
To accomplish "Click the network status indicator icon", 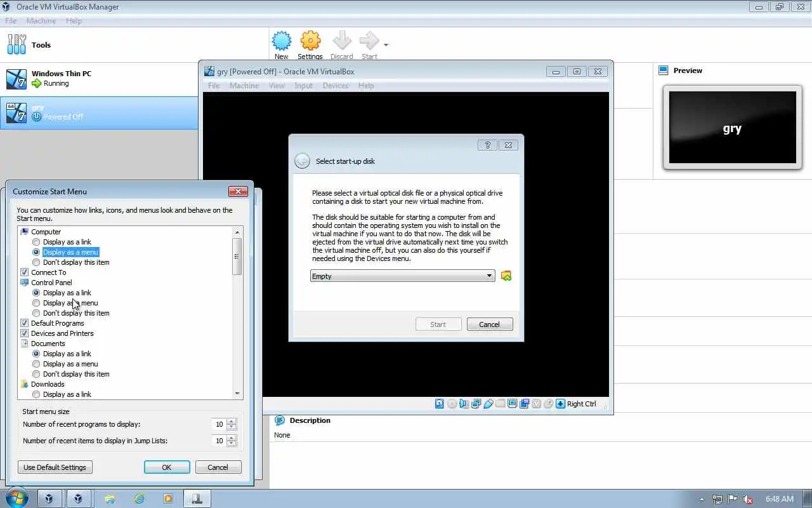I will click(x=476, y=403).
